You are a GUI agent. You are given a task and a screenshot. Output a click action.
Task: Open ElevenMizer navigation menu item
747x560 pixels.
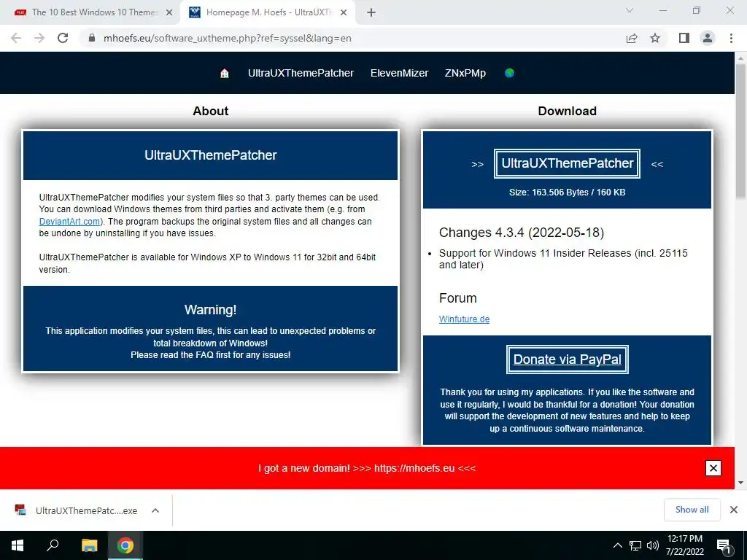pyautogui.click(x=399, y=73)
